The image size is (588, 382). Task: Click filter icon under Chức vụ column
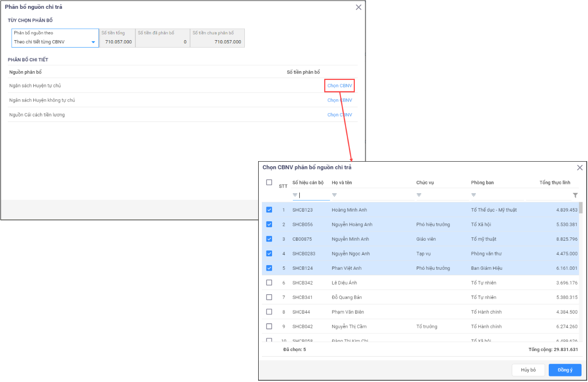pyautogui.click(x=419, y=195)
